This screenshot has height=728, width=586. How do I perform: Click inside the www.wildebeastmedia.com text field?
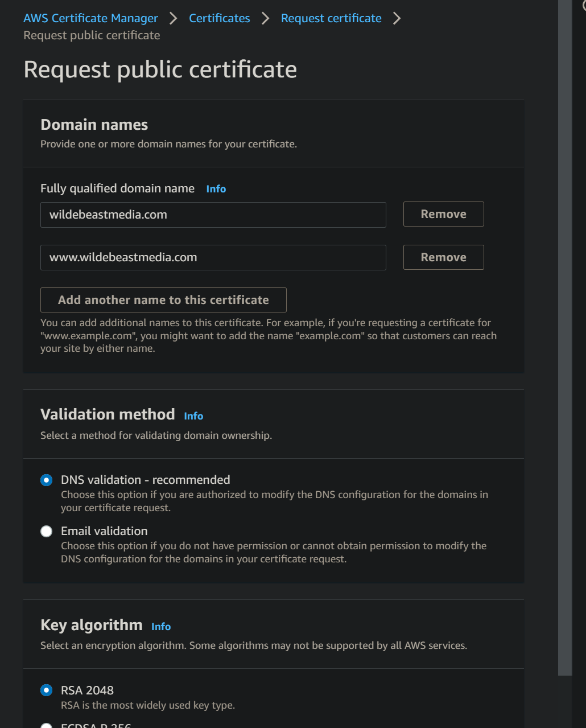pos(213,257)
